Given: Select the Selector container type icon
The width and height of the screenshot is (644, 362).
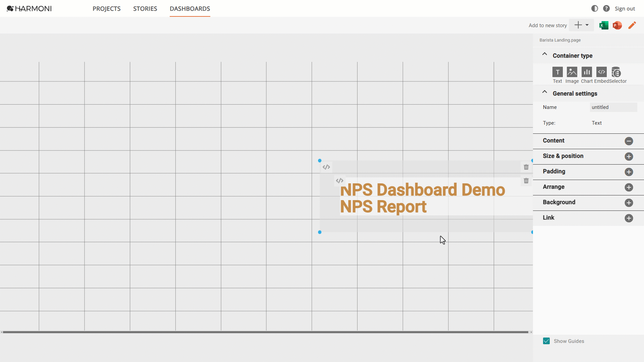Looking at the screenshot, I should tap(616, 72).
